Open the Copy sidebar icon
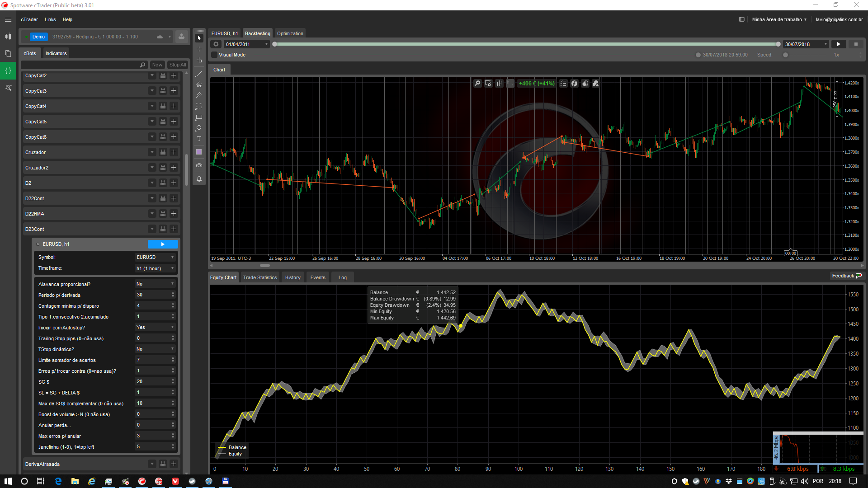868x488 pixels. [x=8, y=53]
